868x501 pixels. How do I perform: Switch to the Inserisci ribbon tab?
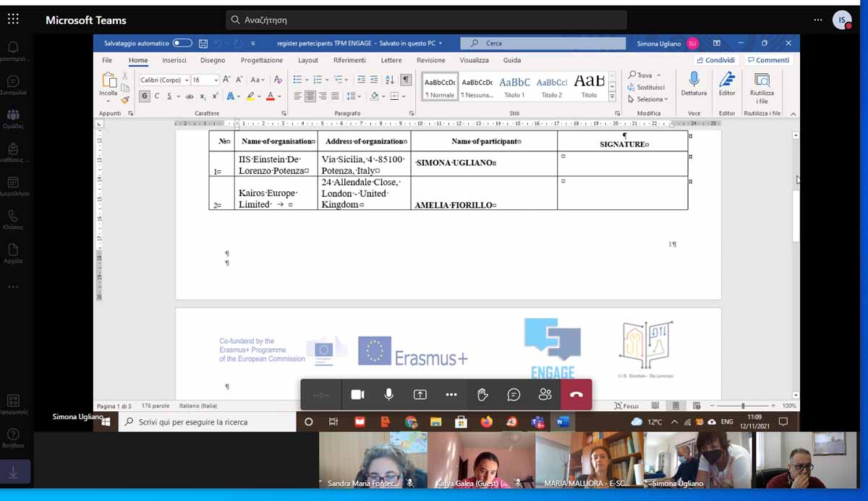click(174, 61)
